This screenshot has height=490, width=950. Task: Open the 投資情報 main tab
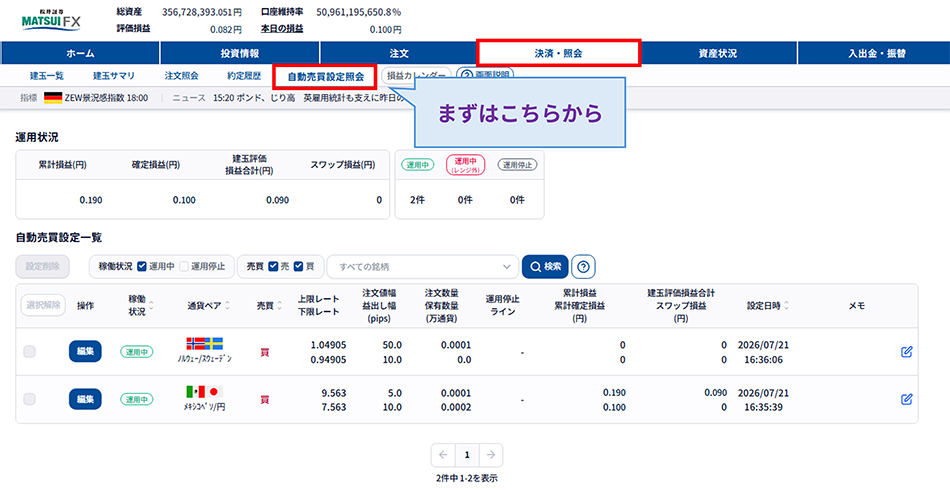[x=240, y=53]
